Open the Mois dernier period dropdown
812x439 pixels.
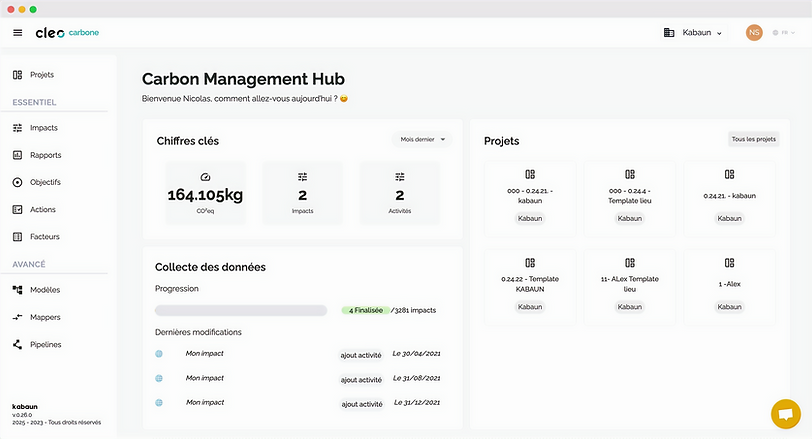422,139
